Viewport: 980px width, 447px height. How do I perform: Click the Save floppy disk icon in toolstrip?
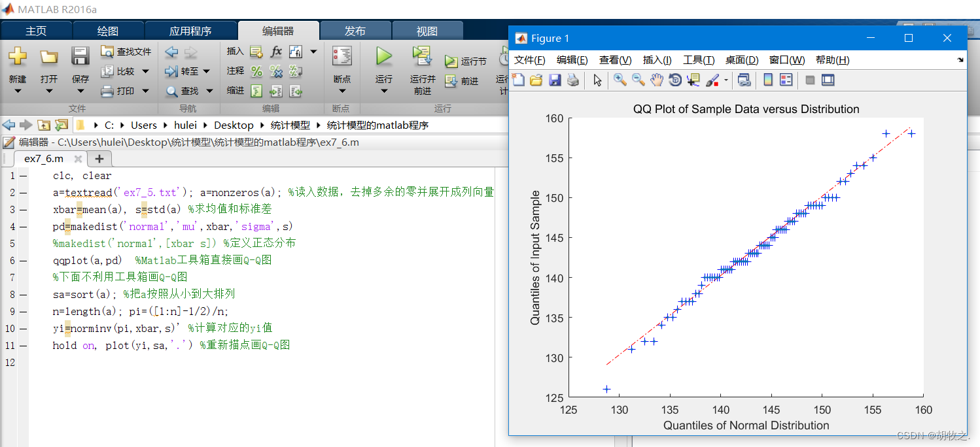[80, 56]
